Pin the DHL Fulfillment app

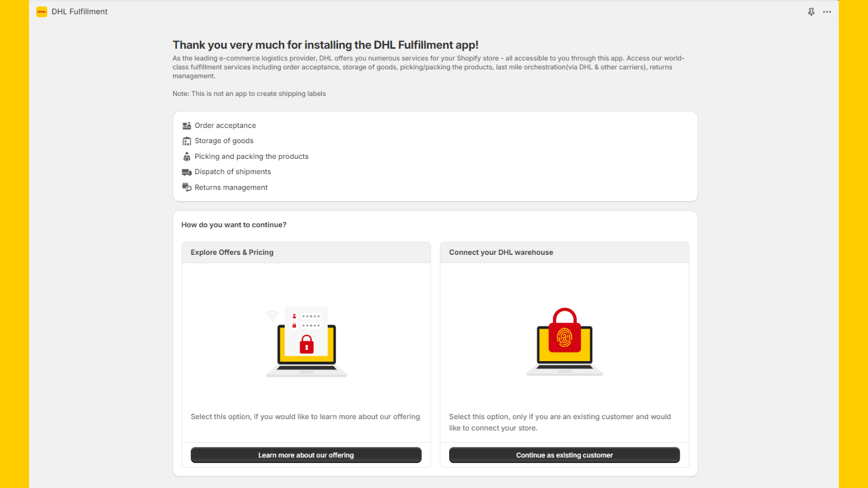pyautogui.click(x=810, y=11)
